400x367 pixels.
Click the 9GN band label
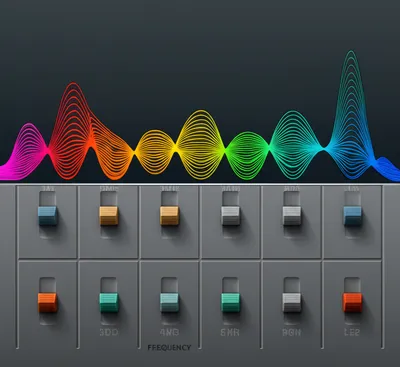tap(292, 332)
